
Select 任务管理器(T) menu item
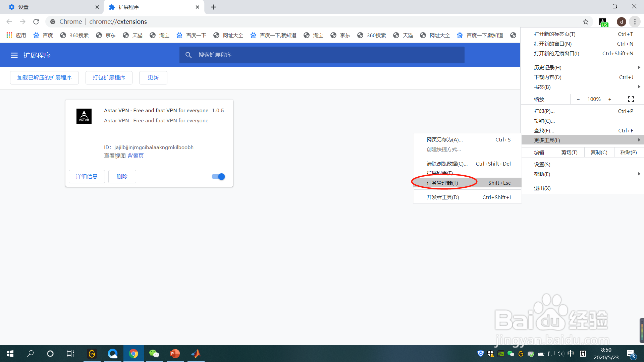[442, 183]
